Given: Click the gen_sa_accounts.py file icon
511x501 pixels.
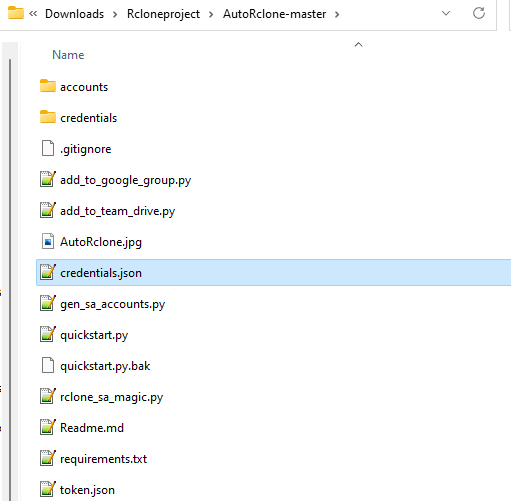Looking at the screenshot, I should (x=48, y=303).
